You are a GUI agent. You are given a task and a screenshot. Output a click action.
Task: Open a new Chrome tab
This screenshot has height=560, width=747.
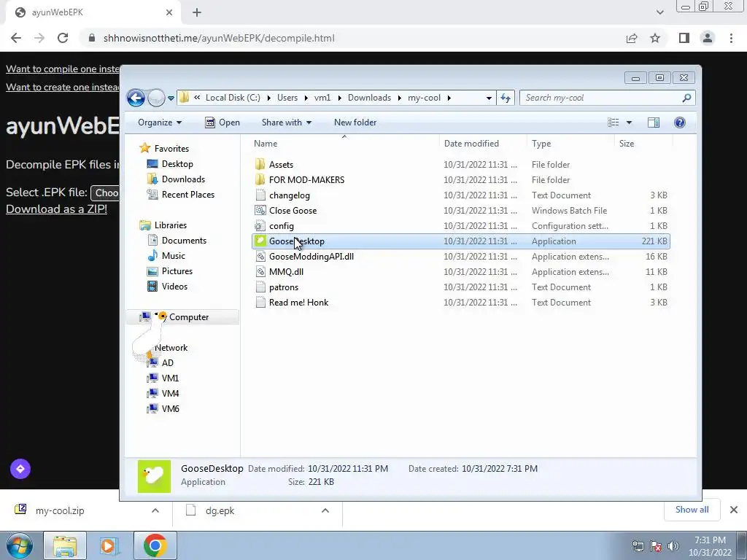point(197,12)
